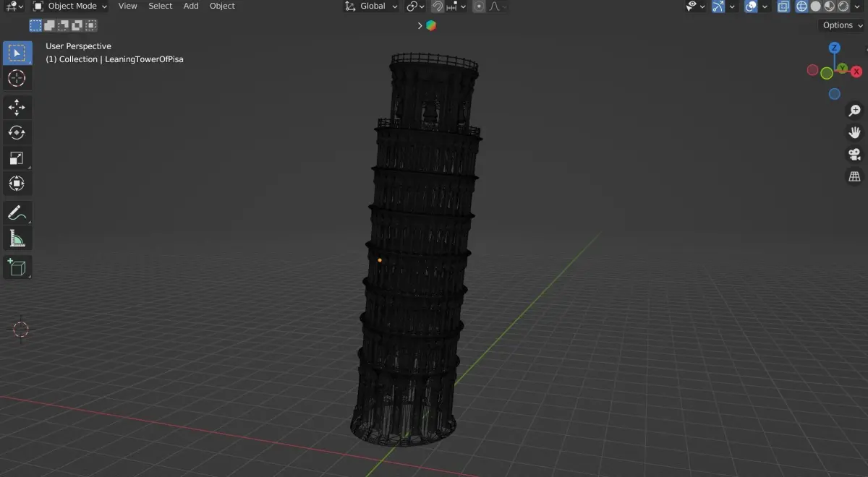Open the object visibility eye dropdown
The width and height of the screenshot is (868, 477).
tap(696, 7)
